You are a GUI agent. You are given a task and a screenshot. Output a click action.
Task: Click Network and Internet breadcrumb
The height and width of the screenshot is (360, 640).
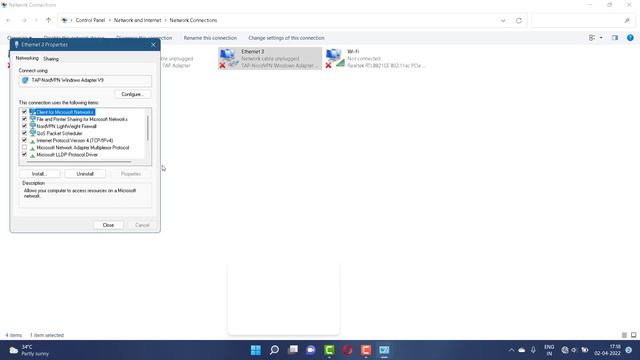[x=137, y=20]
